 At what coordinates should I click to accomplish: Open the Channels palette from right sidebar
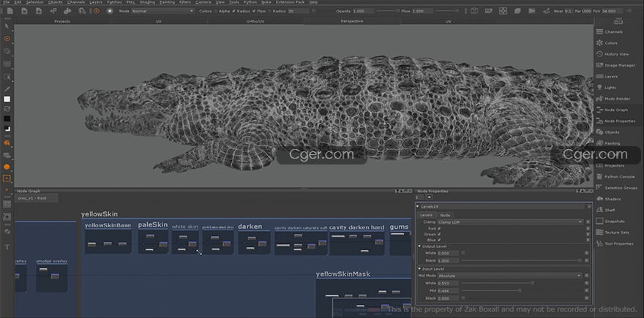coord(613,32)
